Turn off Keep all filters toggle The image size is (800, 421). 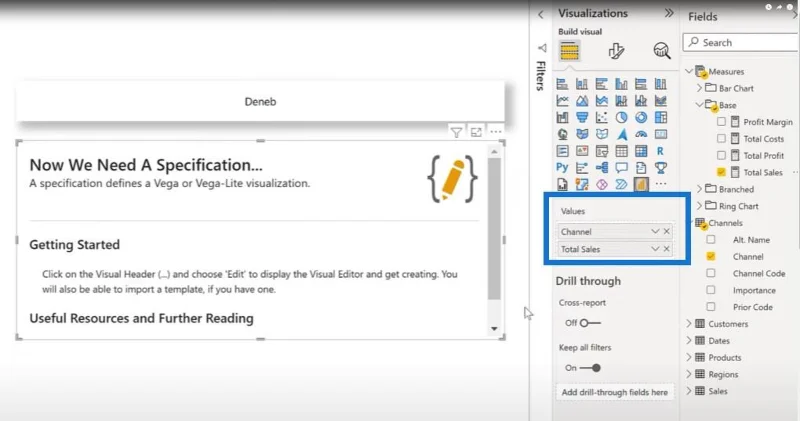(x=590, y=367)
